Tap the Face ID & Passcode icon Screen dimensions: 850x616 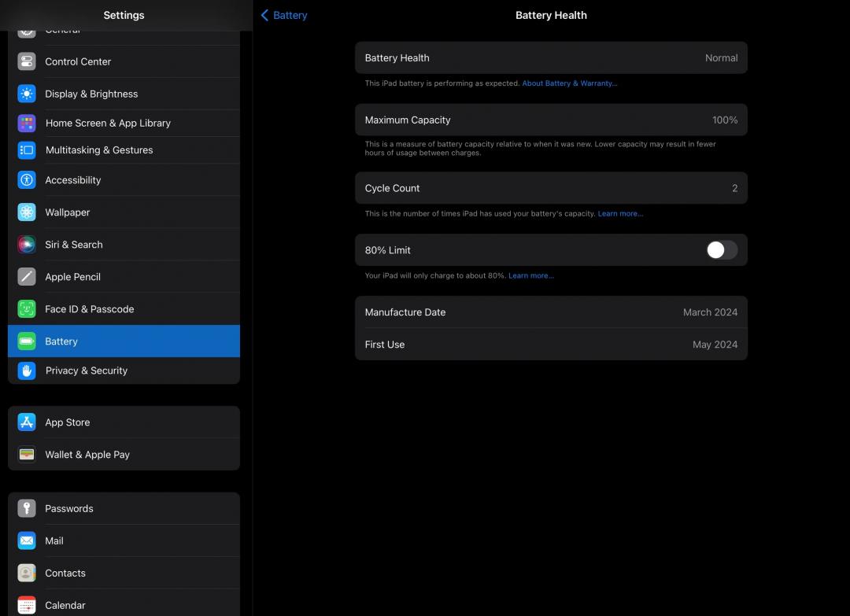click(27, 309)
